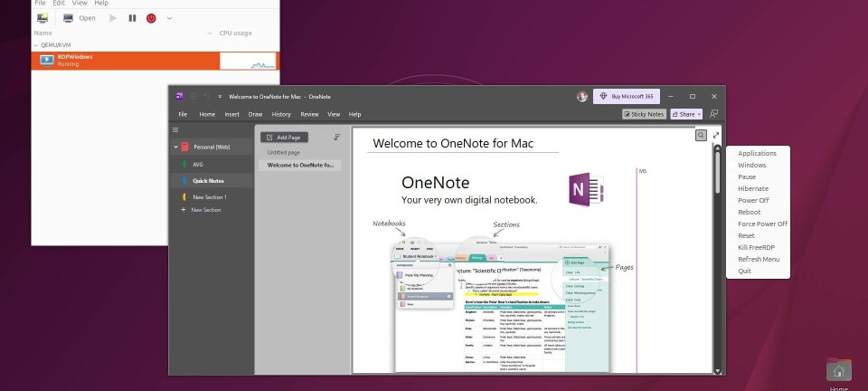Pause the virtual machine in Virtual Machine Manager
The image size is (868, 391).
(x=132, y=18)
